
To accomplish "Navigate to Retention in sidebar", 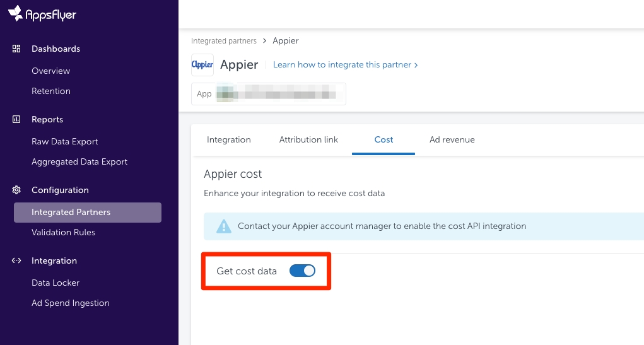I will click(51, 91).
